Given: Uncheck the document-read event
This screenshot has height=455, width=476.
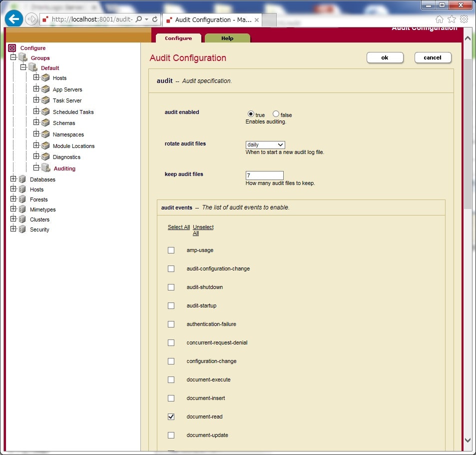Looking at the screenshot, I should (171, 416).
